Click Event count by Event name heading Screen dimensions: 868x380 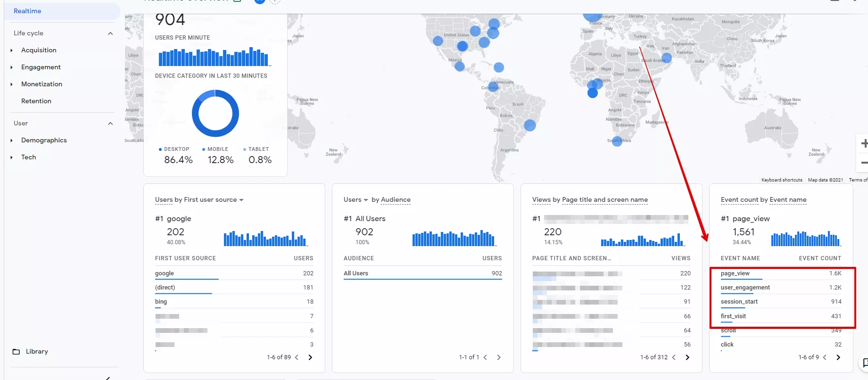(x=763, y=200)
